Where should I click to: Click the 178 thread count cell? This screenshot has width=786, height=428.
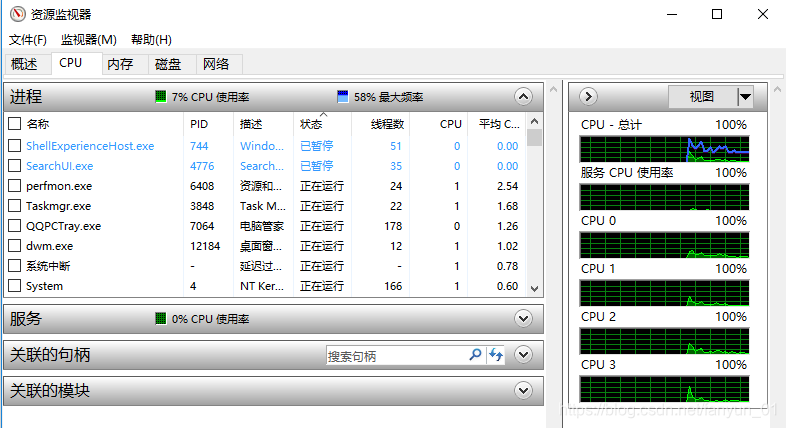click(x=393, y=226)
